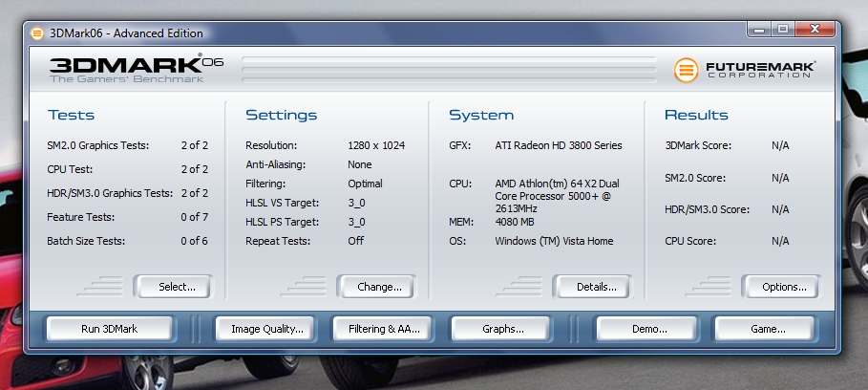Open the Graphs... tool
Image resolution: width=868 pixels, height=390 pixels.
pos(500,329)
